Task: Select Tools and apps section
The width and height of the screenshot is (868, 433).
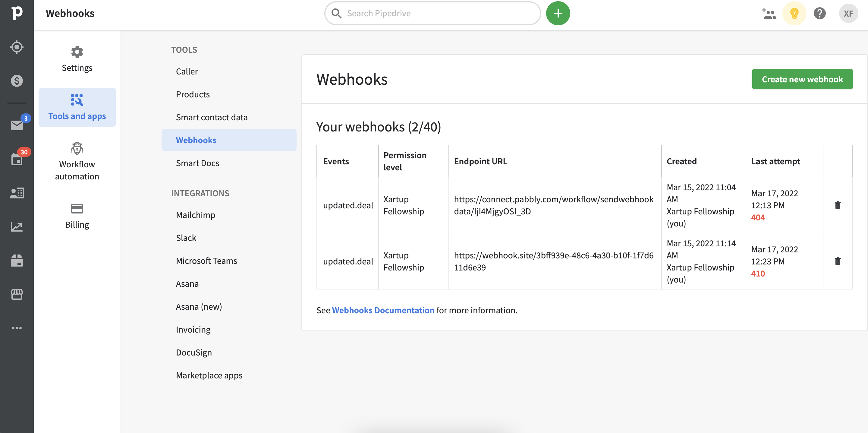Action: click(x=77, y=107)
